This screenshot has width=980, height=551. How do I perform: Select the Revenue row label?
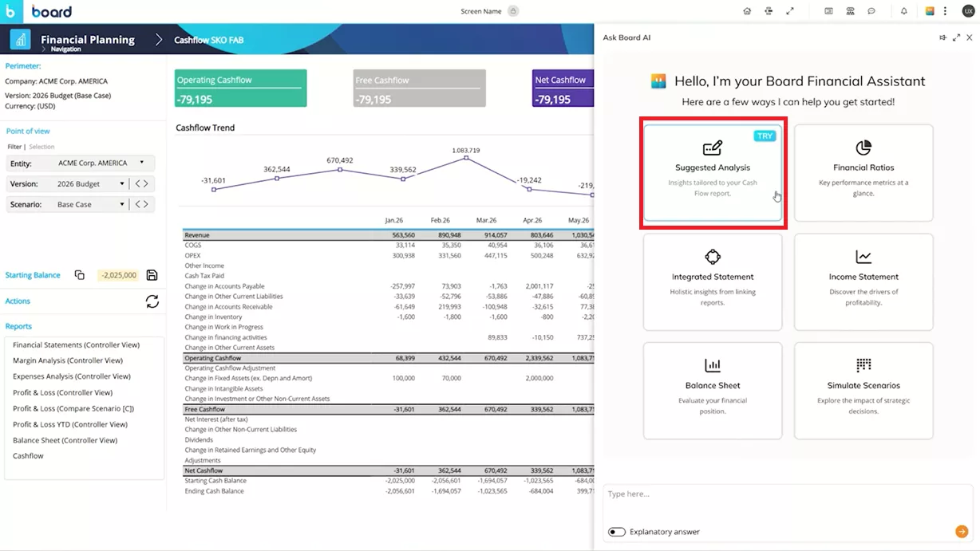tap(197, 235)
